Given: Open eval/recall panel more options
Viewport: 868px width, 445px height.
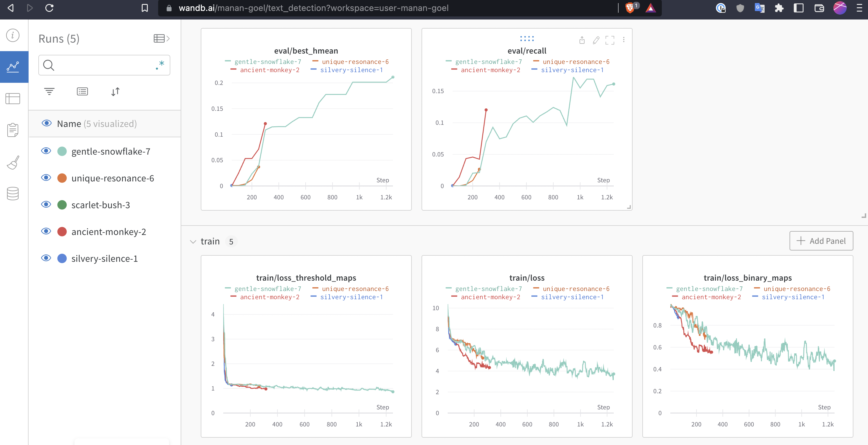Looking at the screenshot, I should (x=624, y=40).
